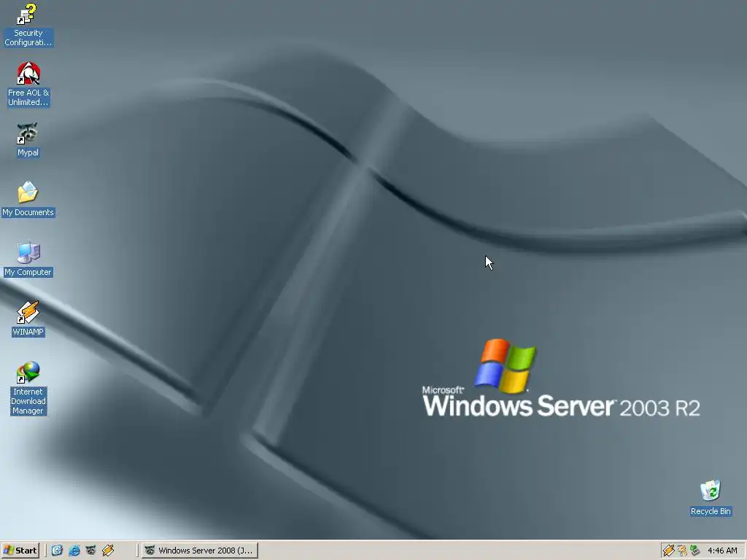Select the Internet Download Manager desktop icon

point(28,389)
